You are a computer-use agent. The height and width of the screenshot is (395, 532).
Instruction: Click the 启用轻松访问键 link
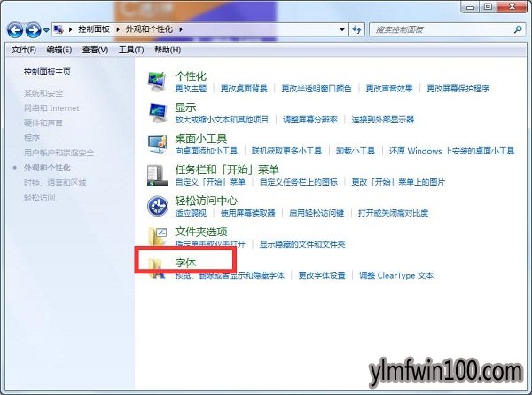[x=317, y=213]
